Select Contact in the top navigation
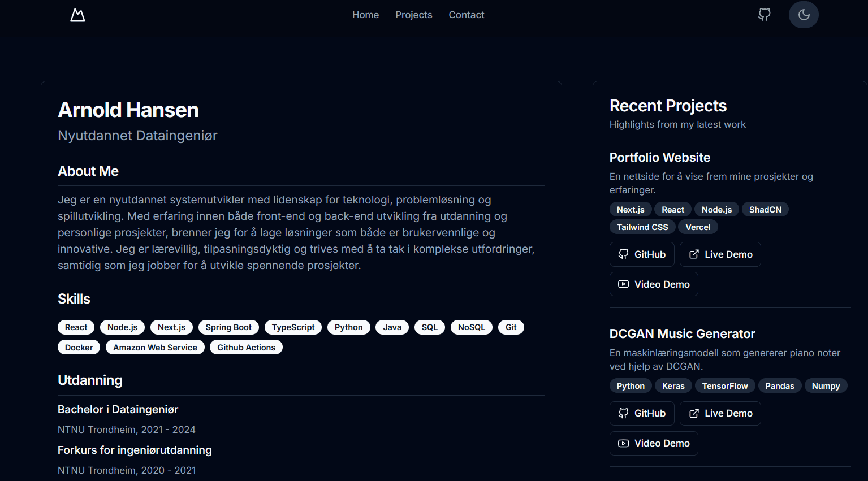The height and width of the screenshot is (481, 868). (466, 15)
